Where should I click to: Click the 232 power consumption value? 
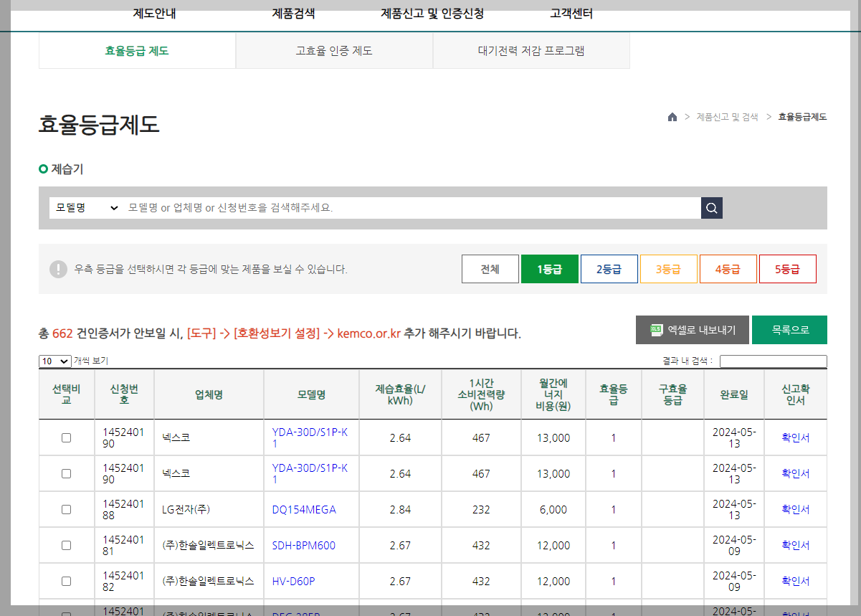coord(482,510)
